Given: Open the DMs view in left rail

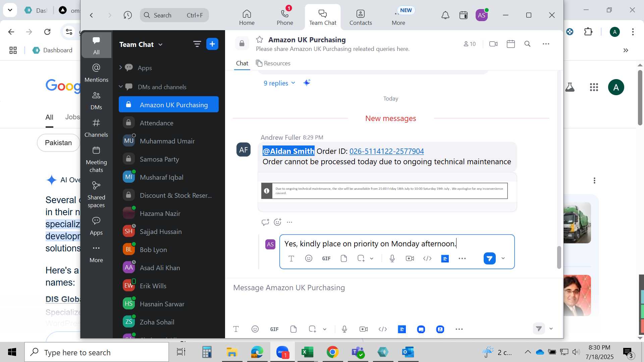Looking at the screenshot, I should click(96, 100).
